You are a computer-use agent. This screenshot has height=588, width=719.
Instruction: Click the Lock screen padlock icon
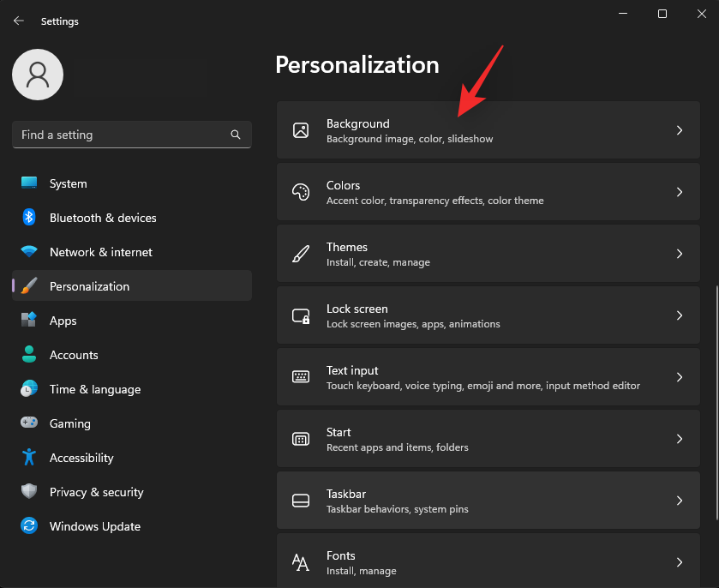pos(301,315)
